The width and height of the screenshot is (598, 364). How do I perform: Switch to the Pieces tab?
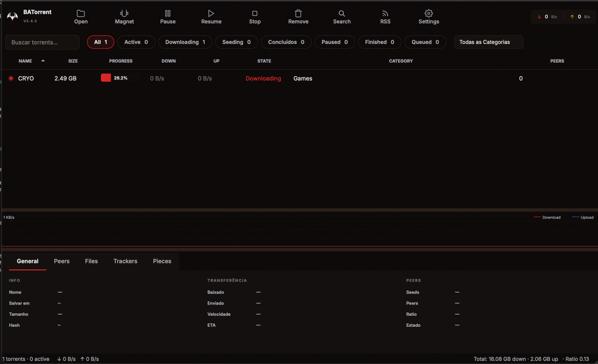tap(162, 261)
